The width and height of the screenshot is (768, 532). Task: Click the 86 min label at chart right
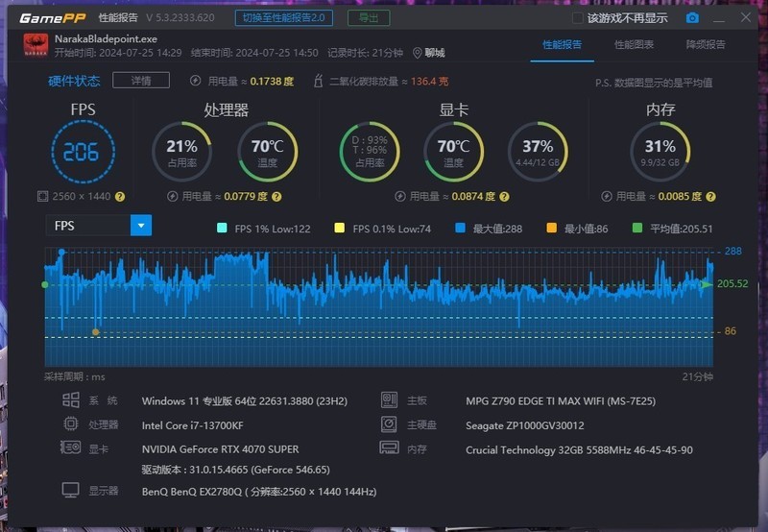pyautogui.click(x=731, y=331)
